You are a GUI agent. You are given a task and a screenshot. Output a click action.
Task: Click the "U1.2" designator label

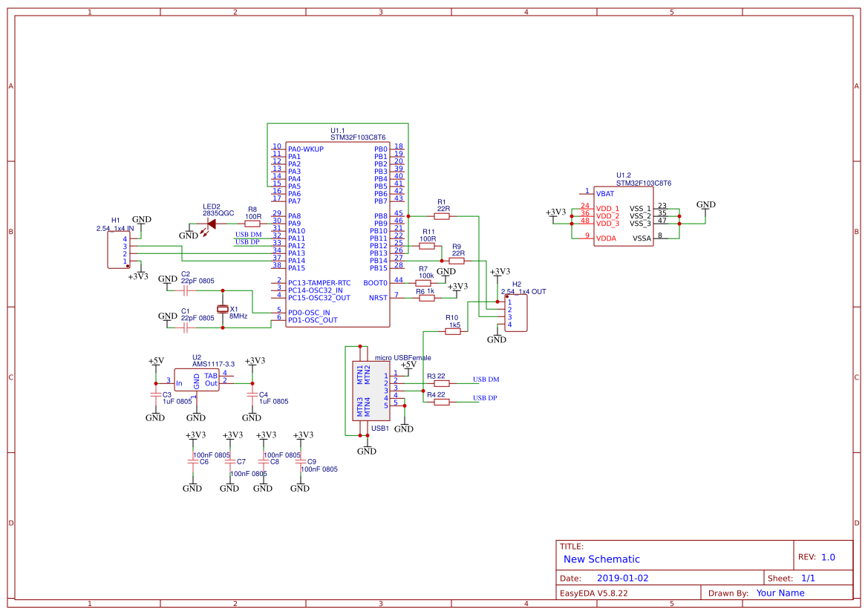(x=623, y=175)
